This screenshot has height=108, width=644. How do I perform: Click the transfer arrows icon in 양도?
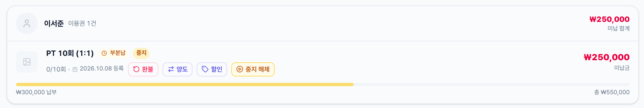point(171,69)
